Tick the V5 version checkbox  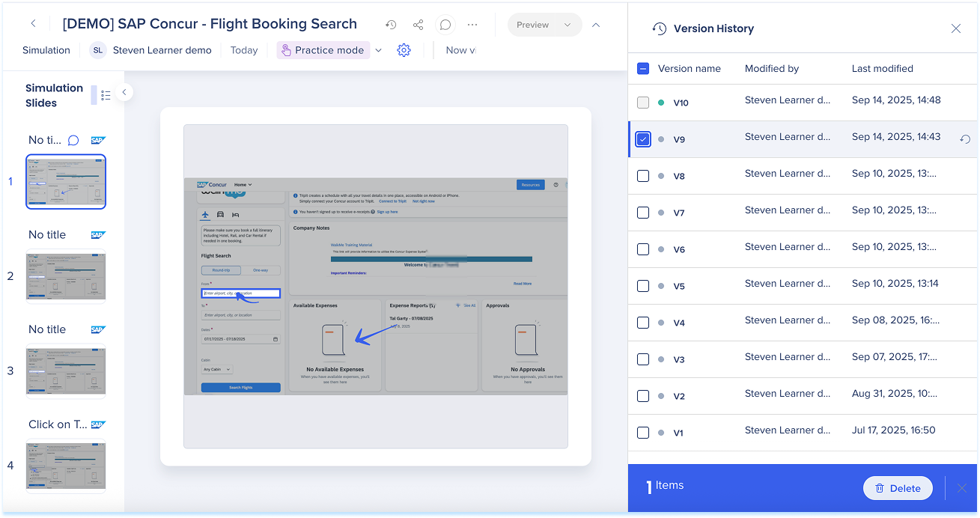pyautogui.click(x=643, y=286)
